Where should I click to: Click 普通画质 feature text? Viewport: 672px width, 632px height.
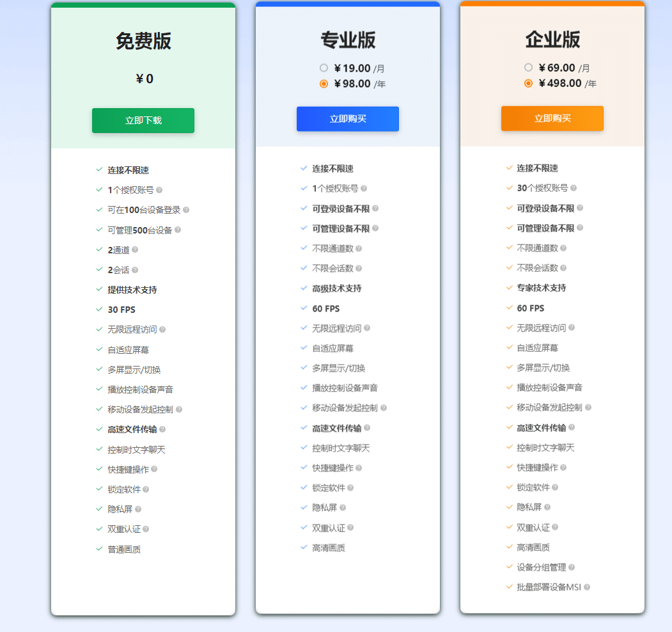(x=124, y=549)
